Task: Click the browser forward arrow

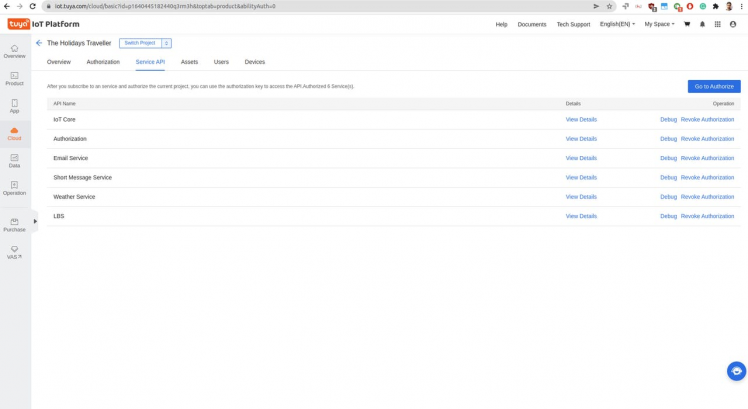Action: pos(20,6)
